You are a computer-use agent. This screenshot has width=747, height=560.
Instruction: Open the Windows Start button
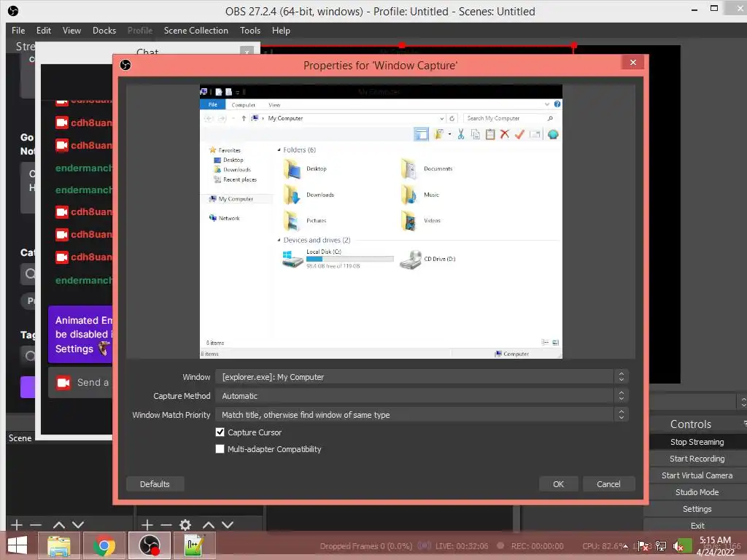pos(18,545)
